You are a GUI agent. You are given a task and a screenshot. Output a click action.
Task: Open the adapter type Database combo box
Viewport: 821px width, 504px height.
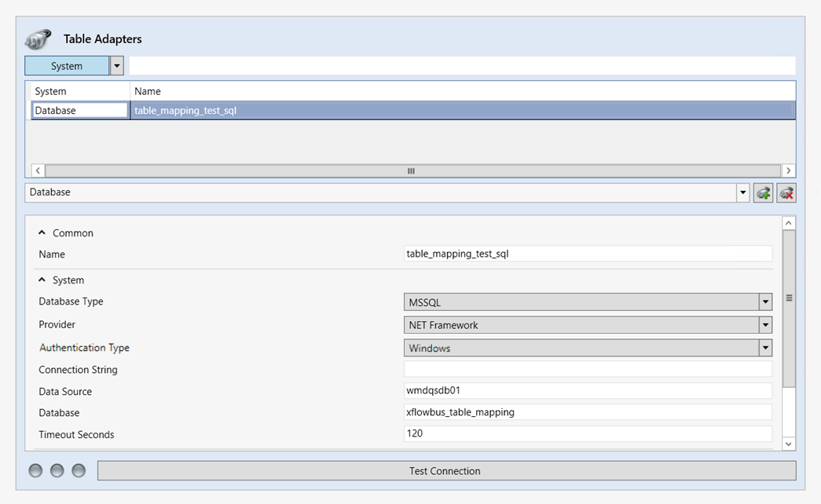(x=742, y=192)
